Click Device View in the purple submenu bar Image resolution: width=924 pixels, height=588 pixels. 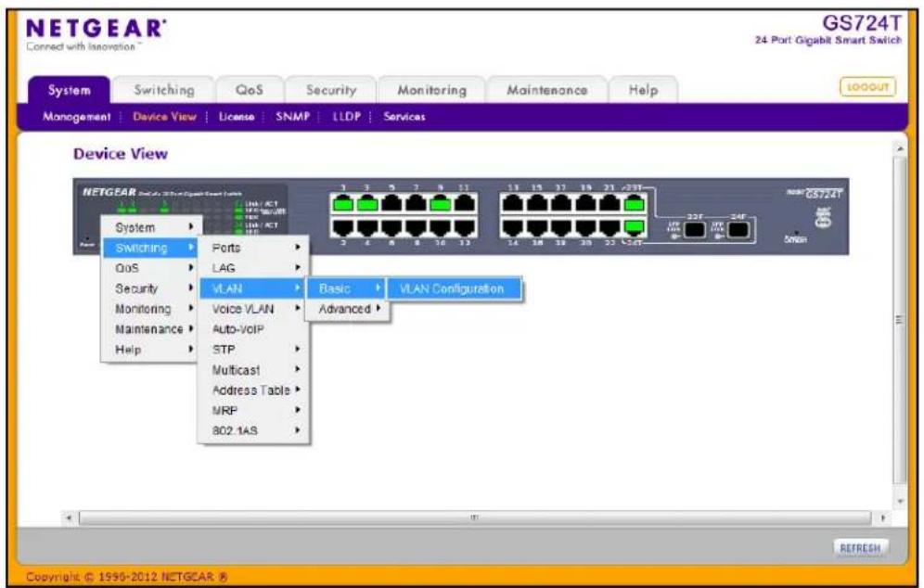coord(164,117)
